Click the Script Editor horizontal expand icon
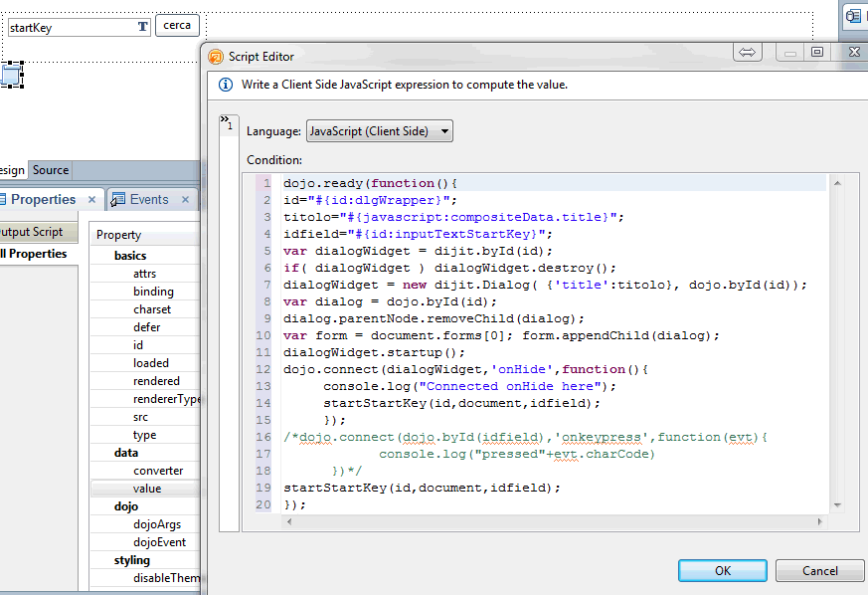The width and height of the screenshot is (868, 595). [748, 52]
